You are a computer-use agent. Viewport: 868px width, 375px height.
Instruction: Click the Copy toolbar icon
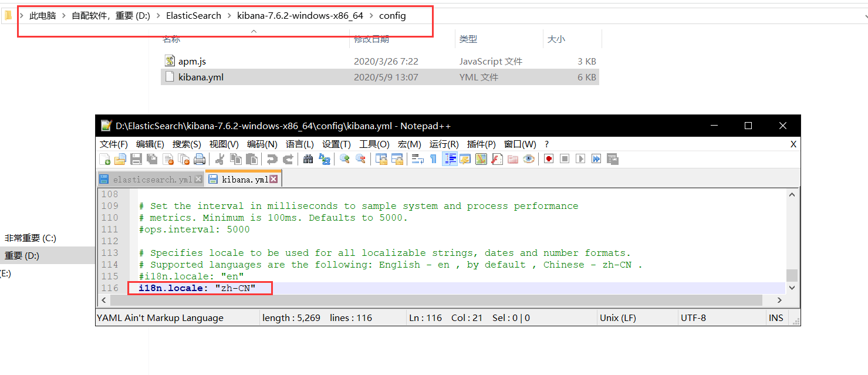click(x=236, y=159)
